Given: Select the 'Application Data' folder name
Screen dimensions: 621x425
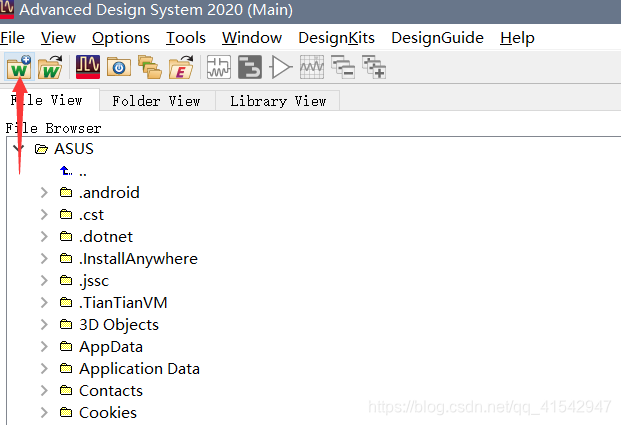Looking at the screenshot, I should pos(139,368).
